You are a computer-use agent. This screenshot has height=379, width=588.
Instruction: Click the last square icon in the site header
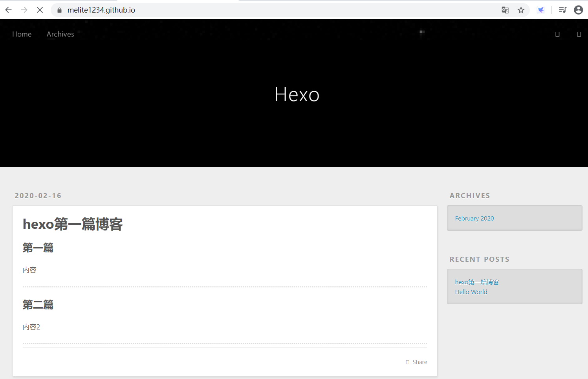pyautogui.click(x=579, y=34)
